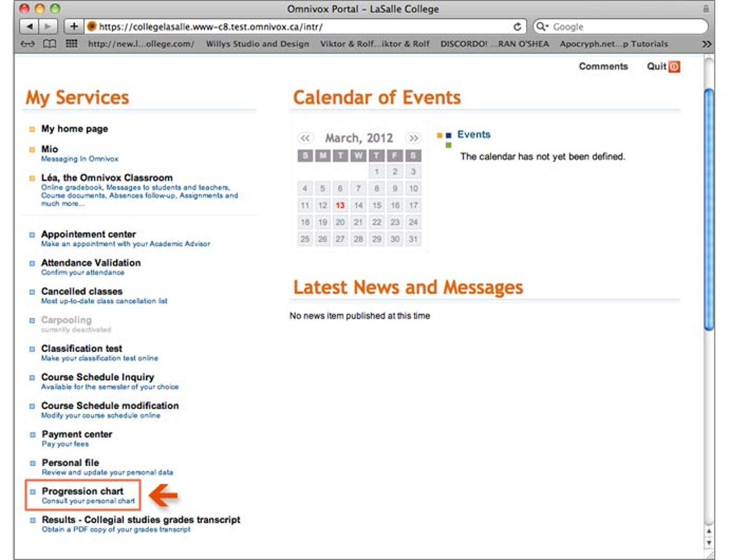Click 'Confirm your attendance' subtitle
Viewport: 729px width, 560px height.
(x=83, y=272)
